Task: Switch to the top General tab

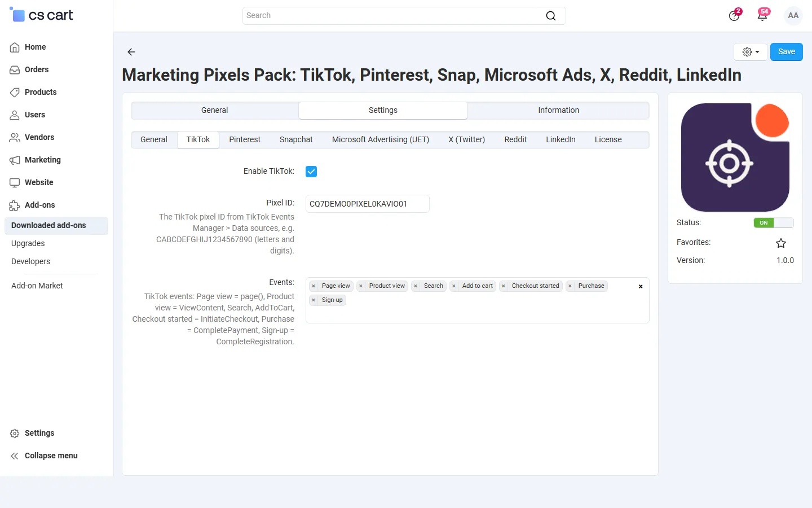Action: (x=215, y=111)
